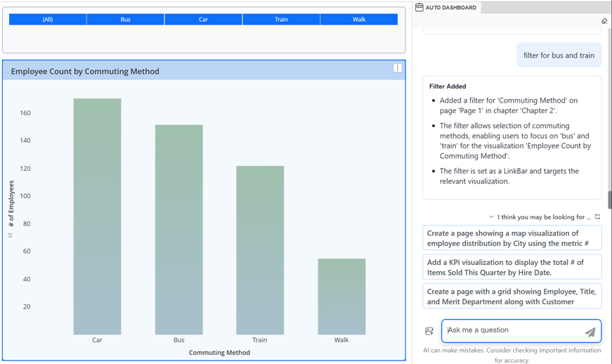Click the image upload icon beside input
This screenshot has width=612, height=364.
(429, 331)
